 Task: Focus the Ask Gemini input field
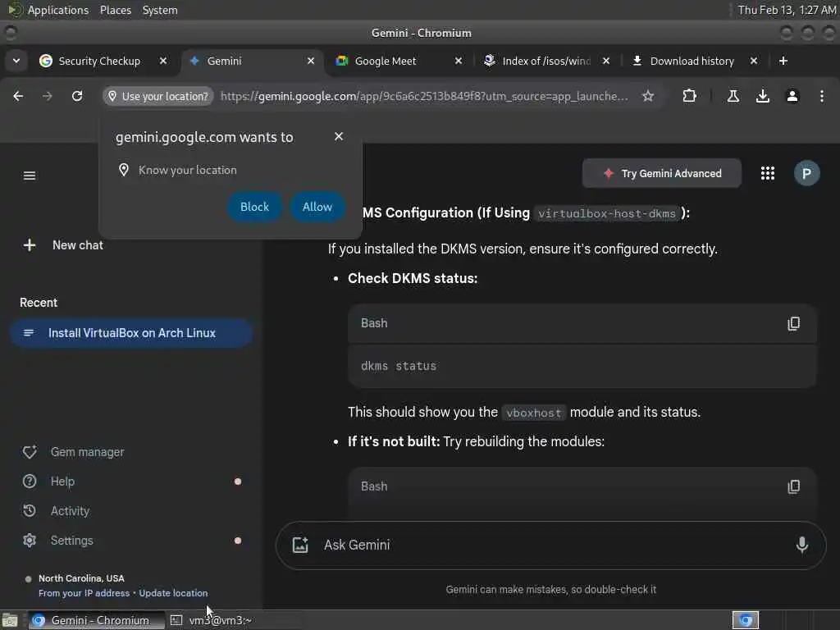[552, 545]
